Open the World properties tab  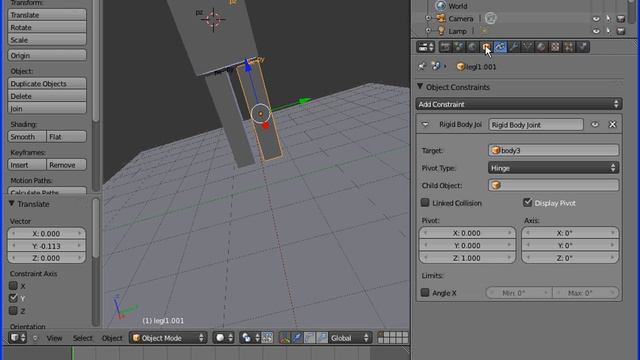[x=473, y=47]
